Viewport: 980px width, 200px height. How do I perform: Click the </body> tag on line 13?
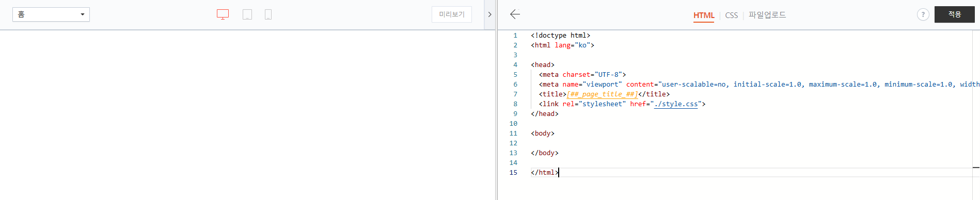pos(545,153)
